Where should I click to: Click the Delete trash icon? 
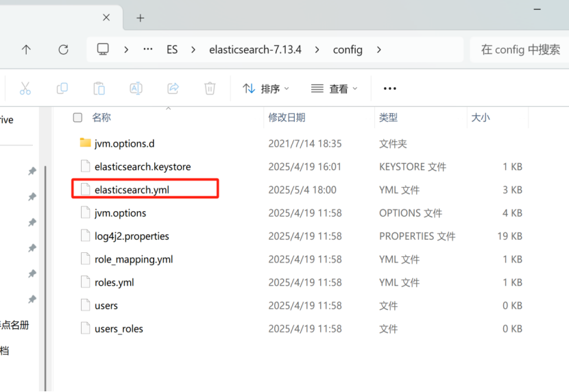click(x=210, y=88)
